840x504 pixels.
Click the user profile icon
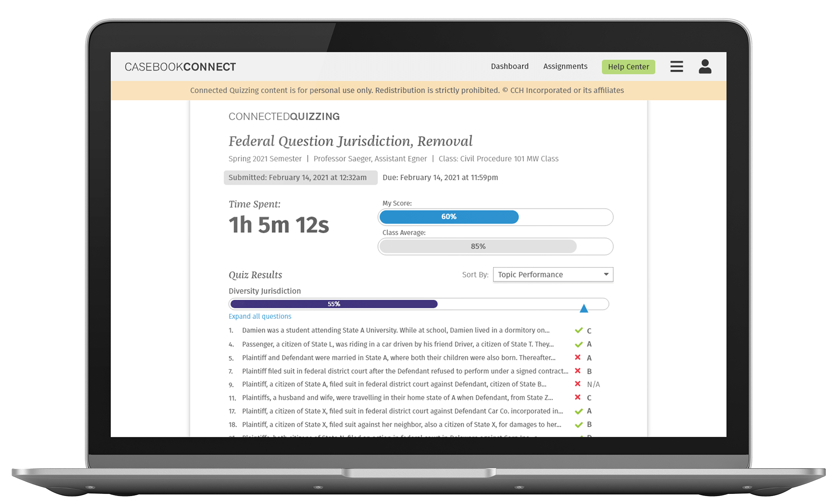click(705, 66)
